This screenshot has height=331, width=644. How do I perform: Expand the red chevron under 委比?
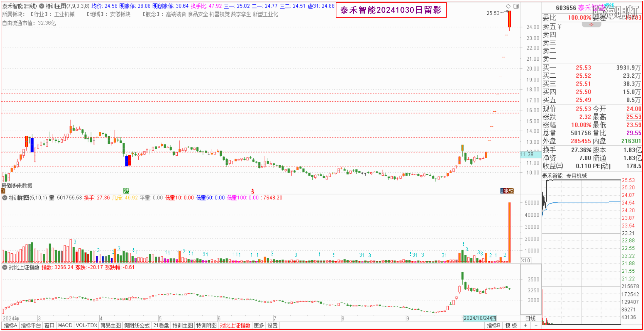[x=591, y=24]
